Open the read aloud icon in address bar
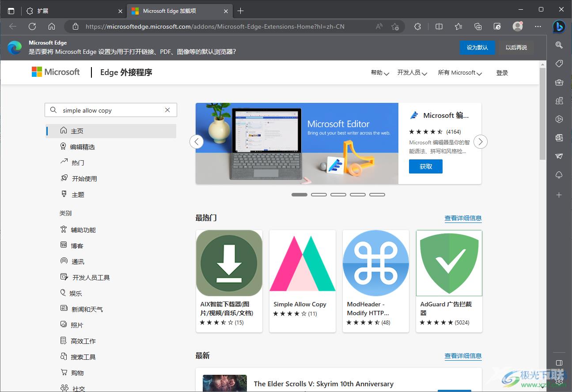572x392 pixels. pyautogui.click(x=379, y=26)
